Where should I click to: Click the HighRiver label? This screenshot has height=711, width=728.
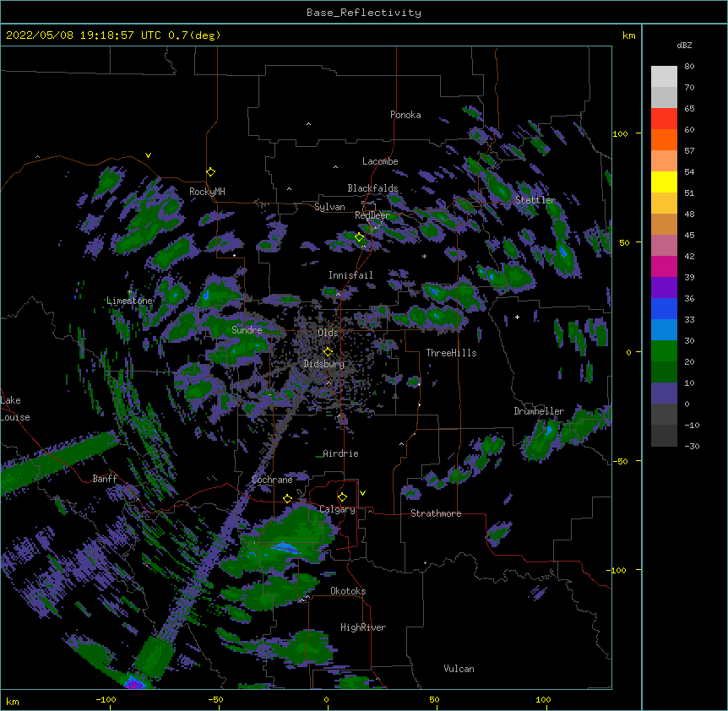click(x=363, y=627)
